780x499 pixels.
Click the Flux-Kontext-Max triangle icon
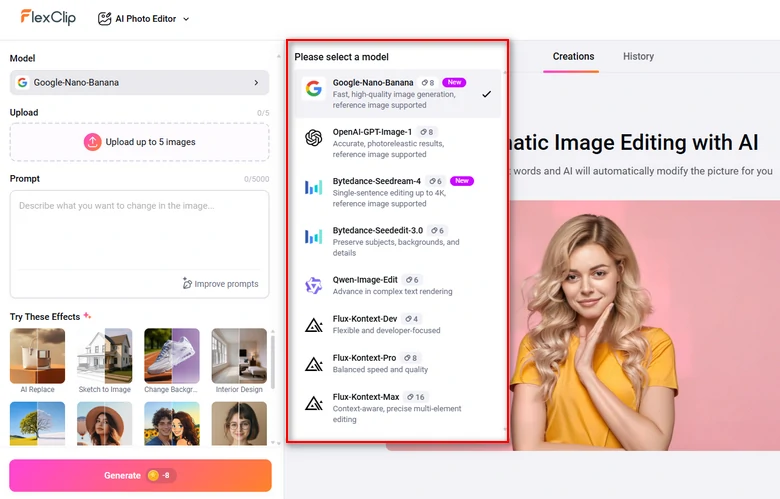pyautogui.click(x=313, y=403)
